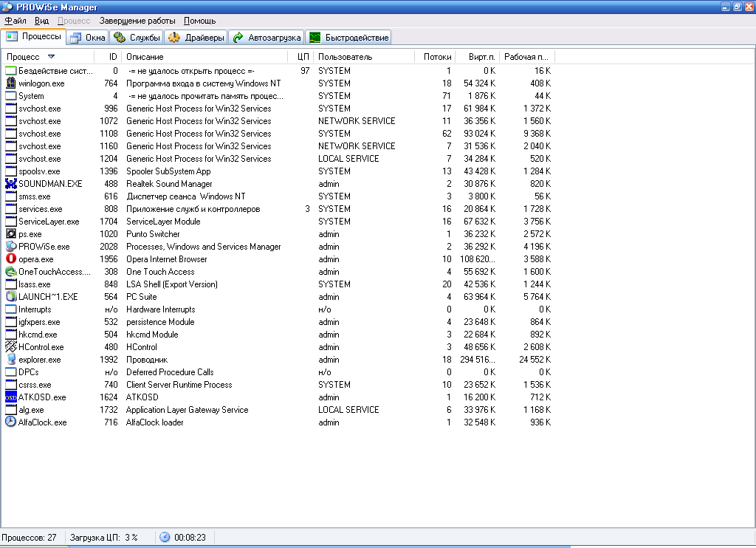Image resolution: width=756 pixels, height=548 pixels.
Task: Click the status bar uptime clock icon
Action: 165,537
